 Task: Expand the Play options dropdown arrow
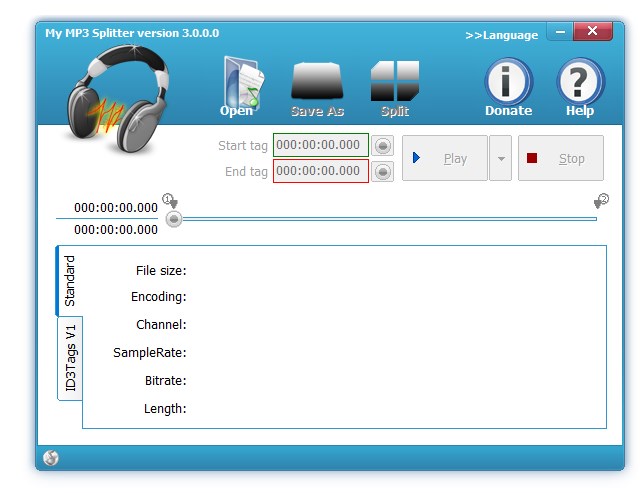coord(501,158)
